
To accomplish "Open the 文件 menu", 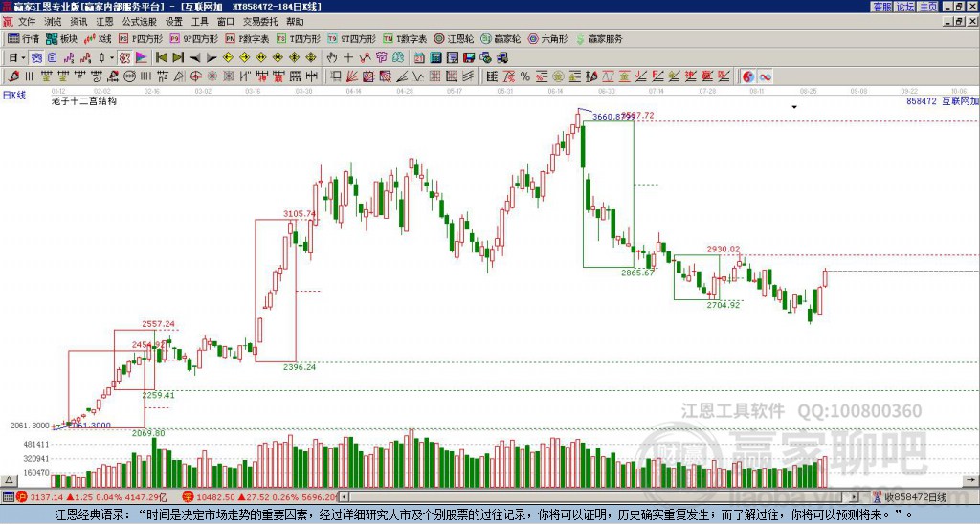I will [x=27, y=22].
